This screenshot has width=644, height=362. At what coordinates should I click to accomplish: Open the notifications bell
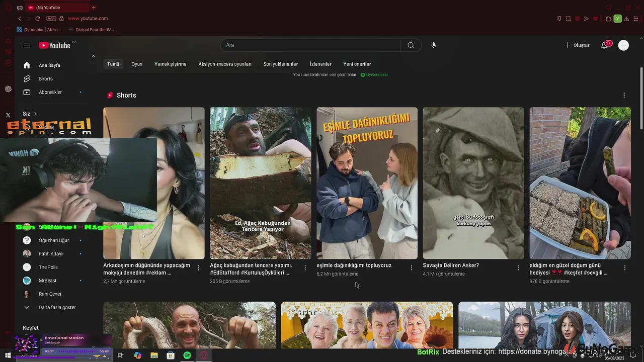point(605,45)
